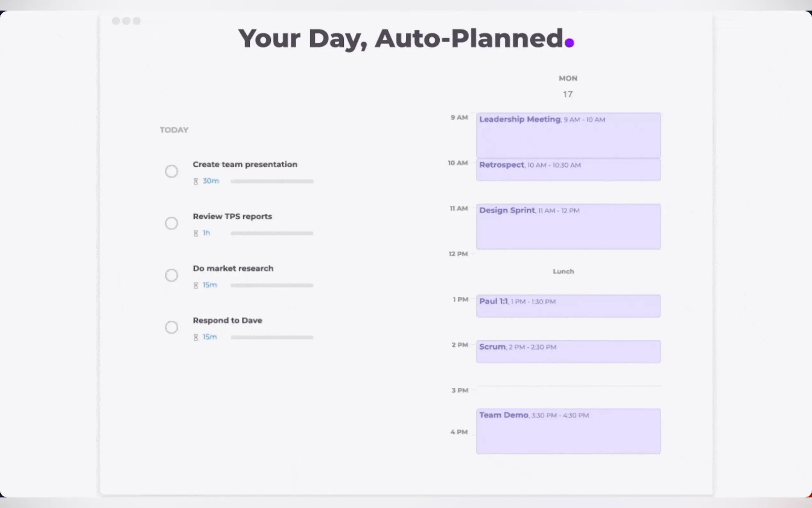Click the progress bar for Create team presentation
Image resolution: width=812 pixels, height=508 pixels.
272,181
